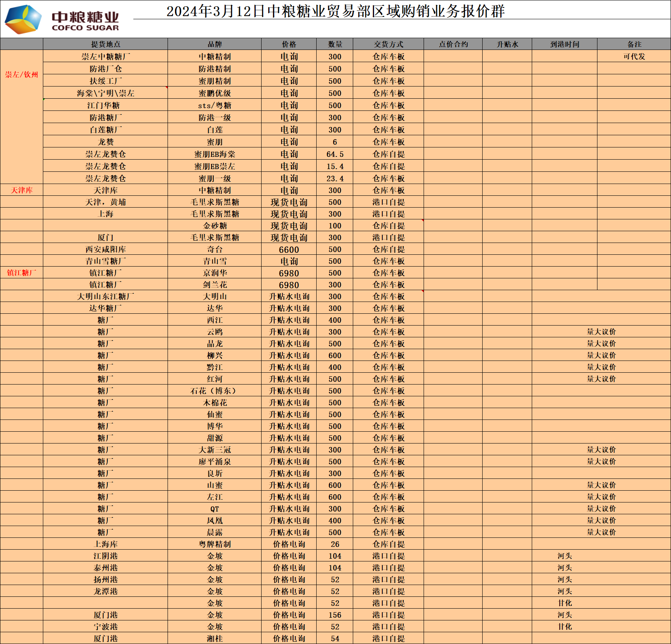Image resolution: width=671 pixels, height=644 pixels.
Task: Click the 备注 column header
Action: [x=634, y=44]
